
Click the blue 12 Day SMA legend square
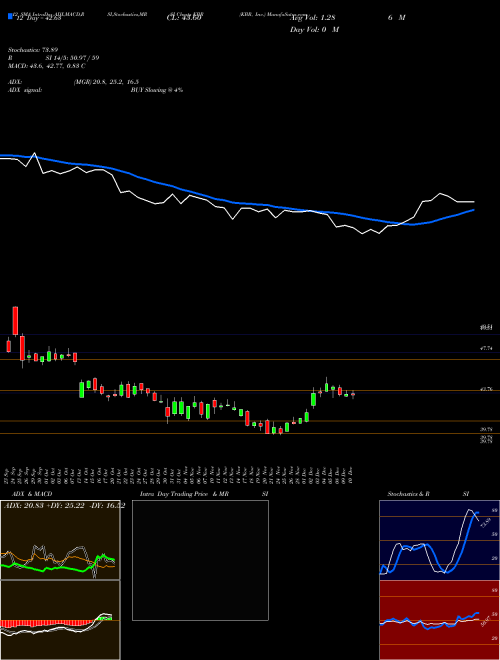tap(11, 16)
